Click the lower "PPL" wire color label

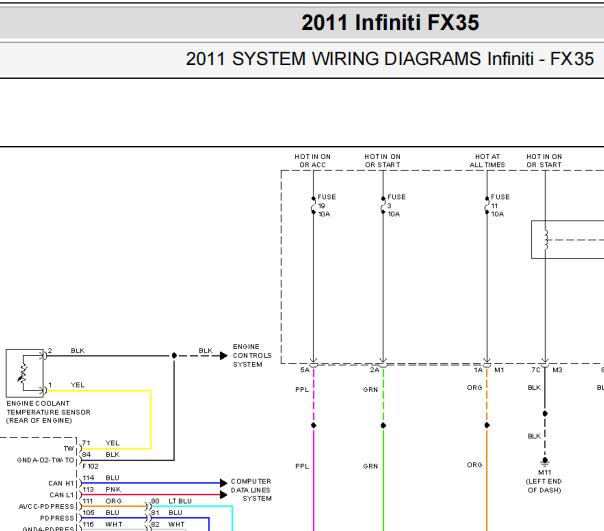pos(302,466)
